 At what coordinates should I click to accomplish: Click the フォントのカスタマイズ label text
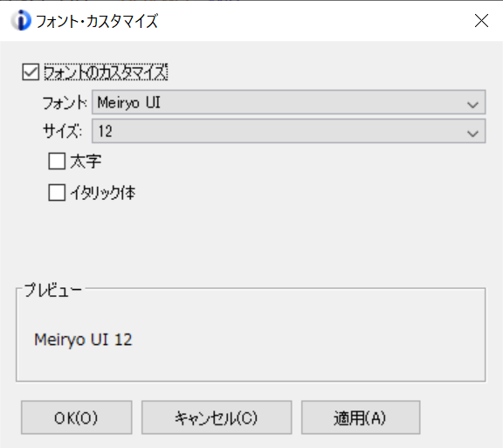coord(106,72)
